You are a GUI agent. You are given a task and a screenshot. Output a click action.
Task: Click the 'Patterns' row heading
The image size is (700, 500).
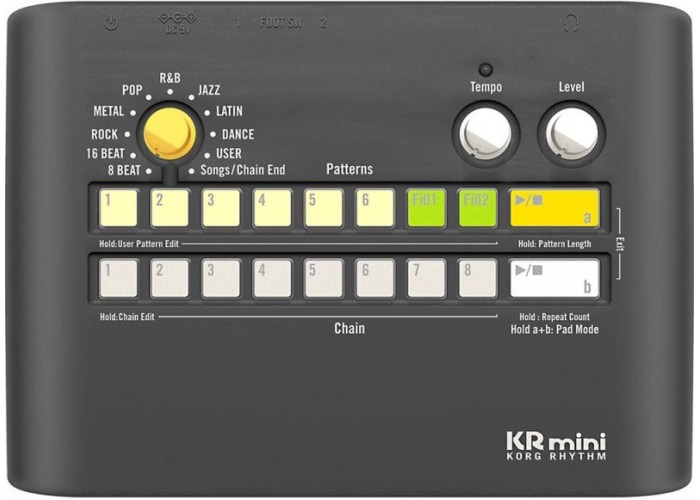point(350,169)
